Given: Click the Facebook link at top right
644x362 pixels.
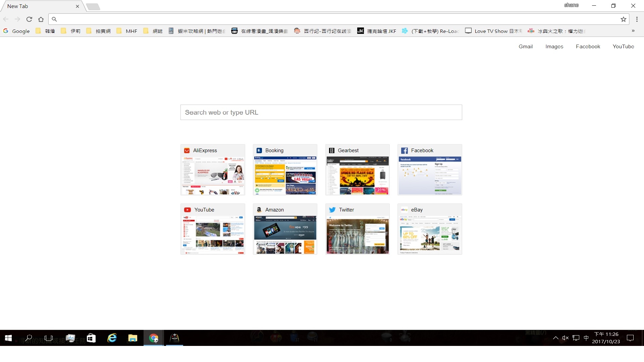Looking at the screenshot, I should pyautogui.click(x=588, y=47).
